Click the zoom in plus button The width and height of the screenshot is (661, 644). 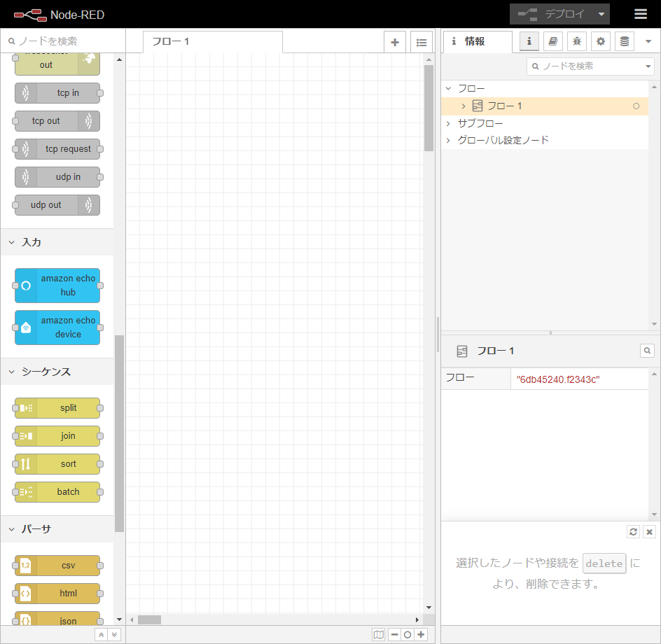(420, 634)
